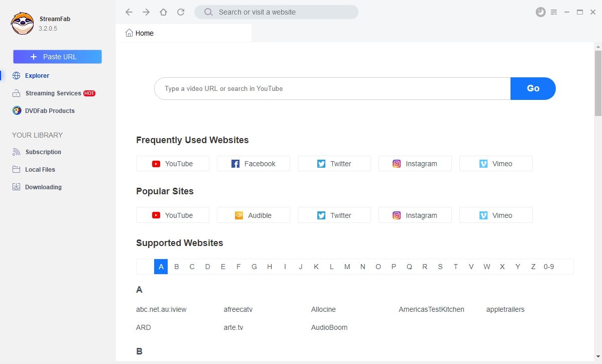Open Instagram under Popular Sites

(415, 215)
